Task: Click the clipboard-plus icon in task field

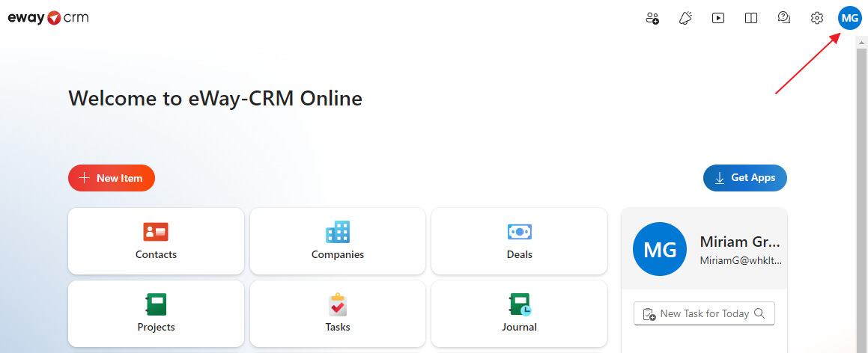Action: [649, 314]
